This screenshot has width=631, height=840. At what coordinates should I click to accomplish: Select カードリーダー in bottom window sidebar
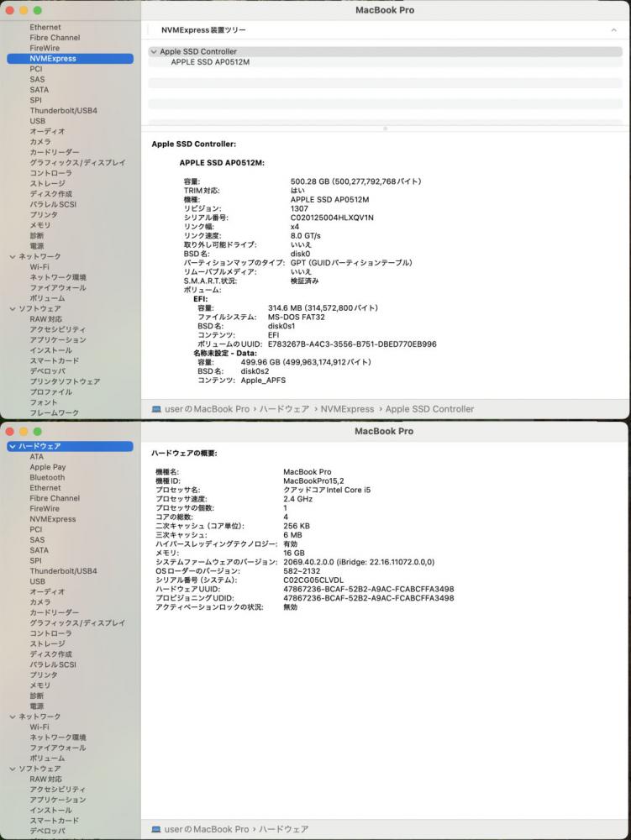(x=54, y=612)
